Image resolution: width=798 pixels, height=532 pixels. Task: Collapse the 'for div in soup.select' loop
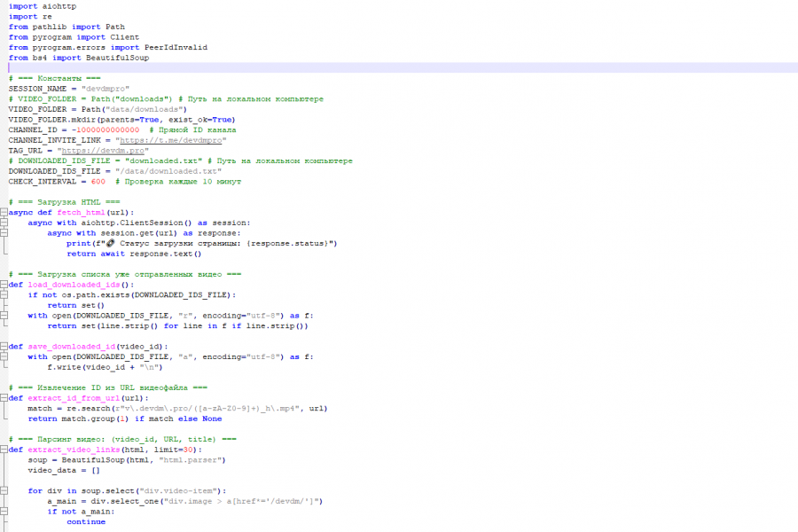4,490
